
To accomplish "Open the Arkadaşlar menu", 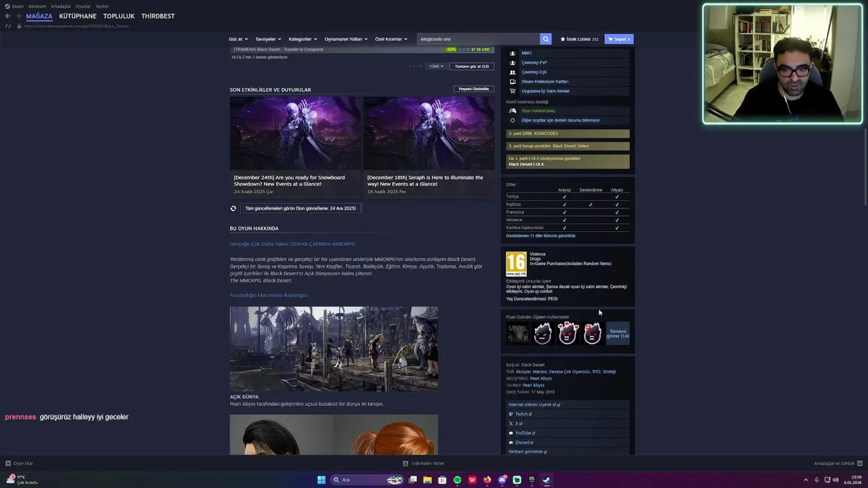I will (x=61, y=6).
